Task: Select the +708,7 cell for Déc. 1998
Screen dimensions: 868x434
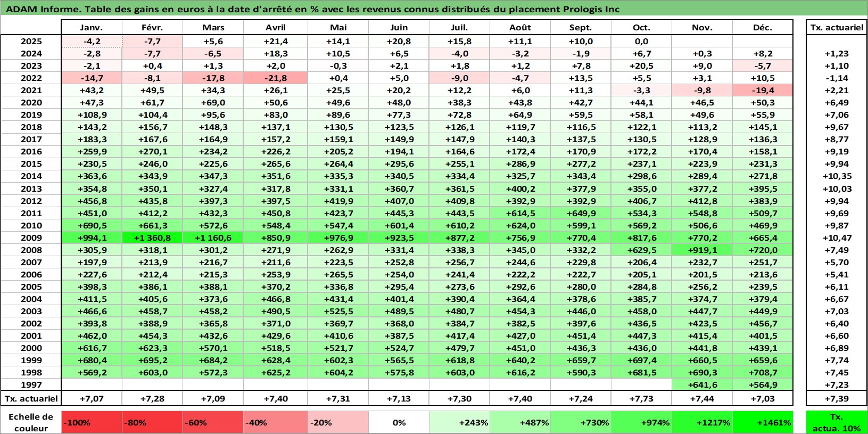Action: pyautogui.click(x=763, y=373)
